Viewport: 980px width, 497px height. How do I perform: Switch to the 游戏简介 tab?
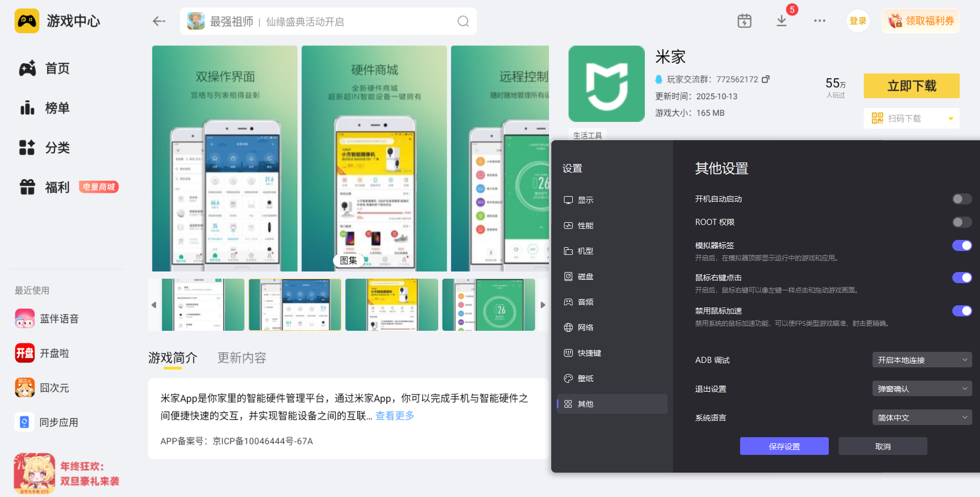click(x=172, y=358)
